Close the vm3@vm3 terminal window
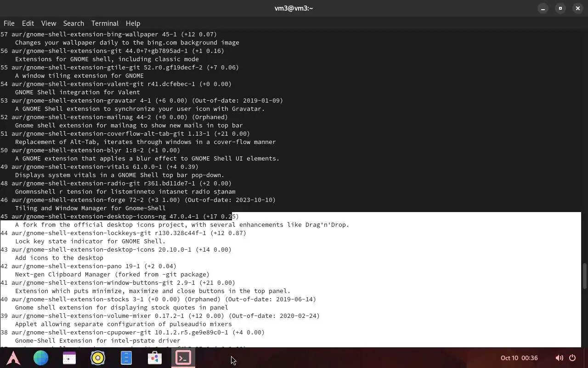Image resolution: width=588 pixels, height=368 pixels. click(578, 8)
